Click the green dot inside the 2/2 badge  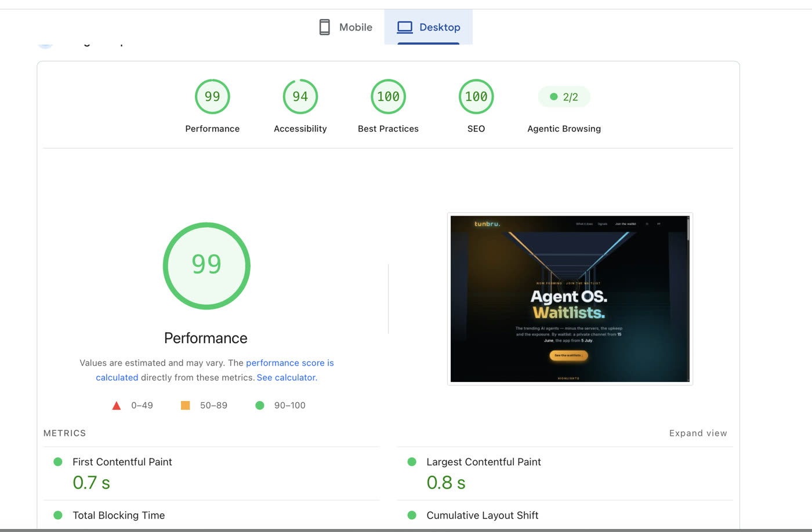554,97
